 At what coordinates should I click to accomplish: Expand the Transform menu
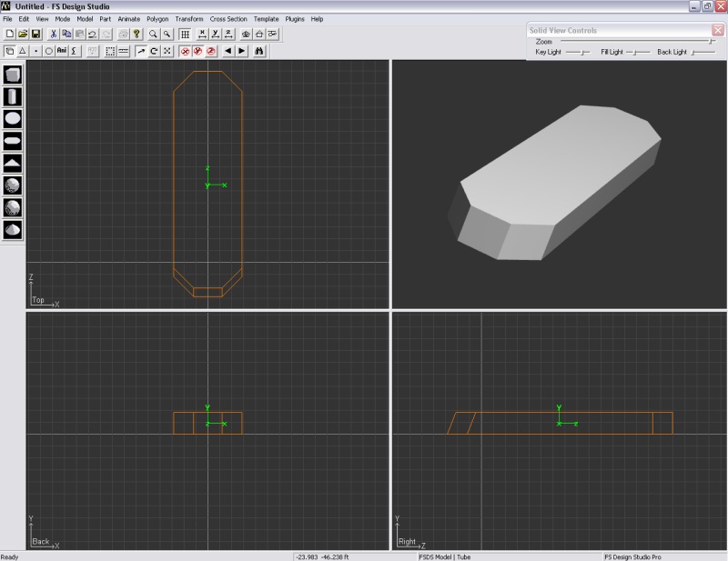coord(189,18)
